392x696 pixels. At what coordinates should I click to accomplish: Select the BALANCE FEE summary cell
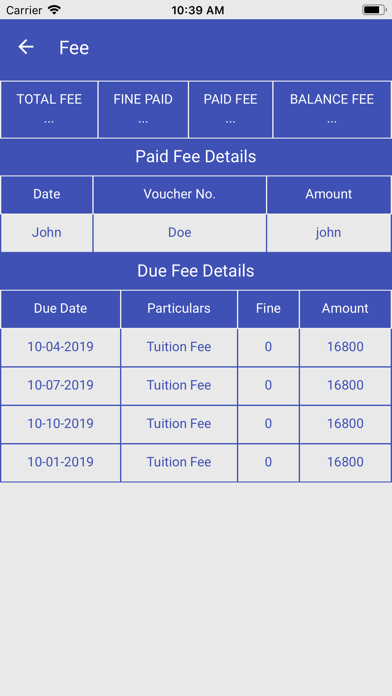[x=332, y=109]
